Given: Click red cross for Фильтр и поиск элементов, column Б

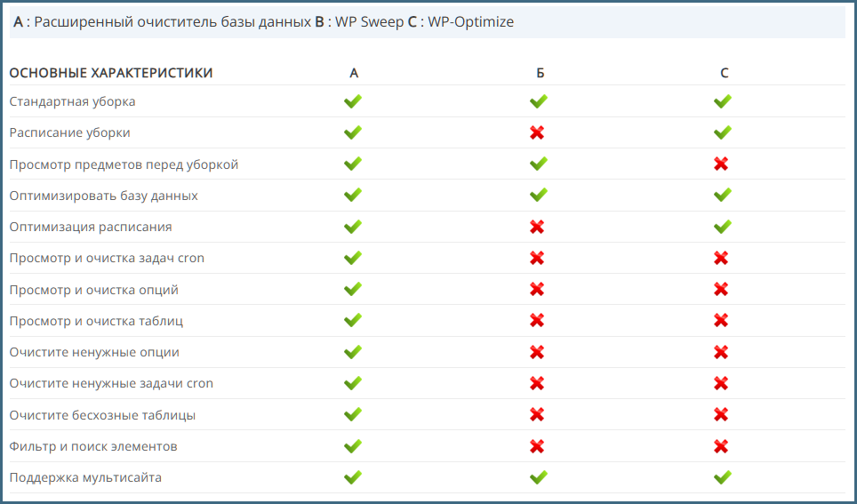Looking at the screenshot, I should tap(537, 446).
